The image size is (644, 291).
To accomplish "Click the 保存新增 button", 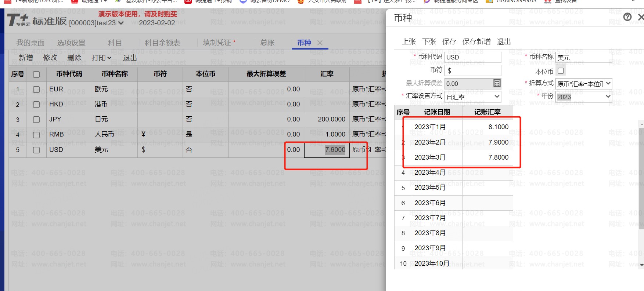I will (x=476, y=42).
